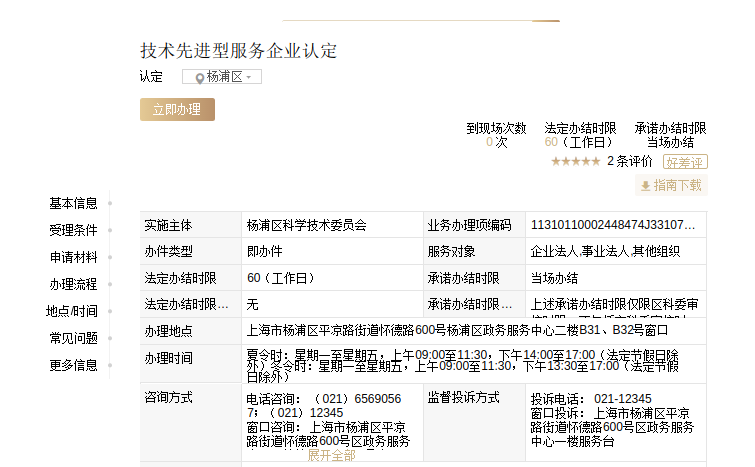Go to 基本信息 section in sidebar

click(73, 204)
